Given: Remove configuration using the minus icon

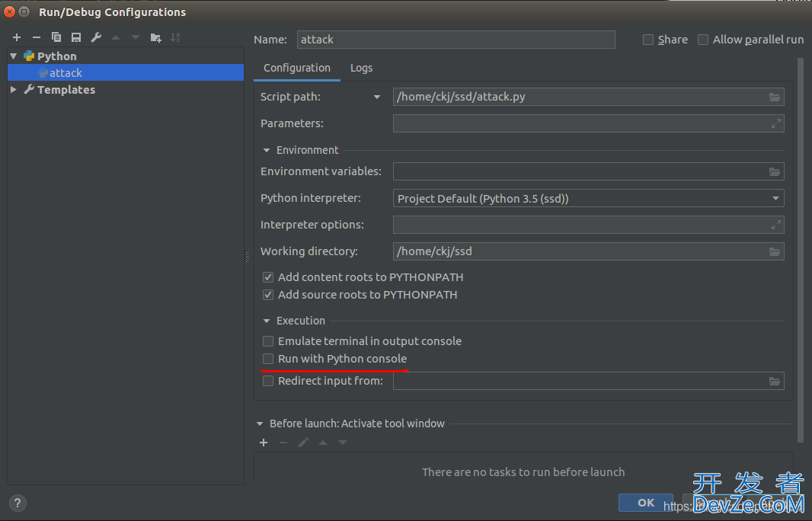Looking at the screenshot, I should pos(37,37).
